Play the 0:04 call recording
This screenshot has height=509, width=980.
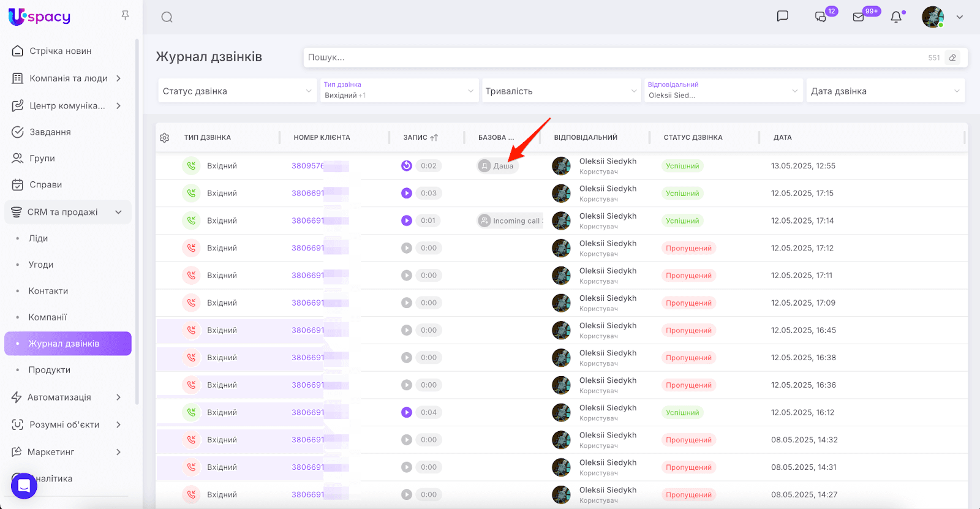[x=407, y=412]
